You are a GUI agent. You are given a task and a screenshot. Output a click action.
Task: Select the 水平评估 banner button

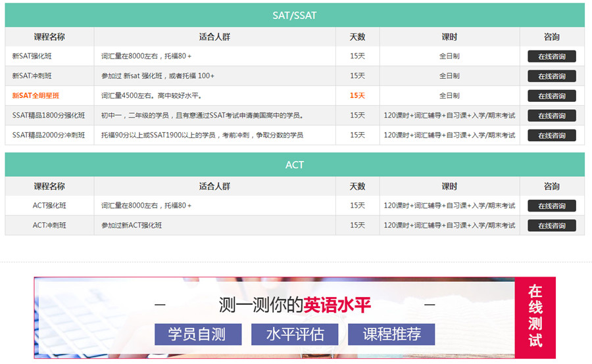(295, 334)
